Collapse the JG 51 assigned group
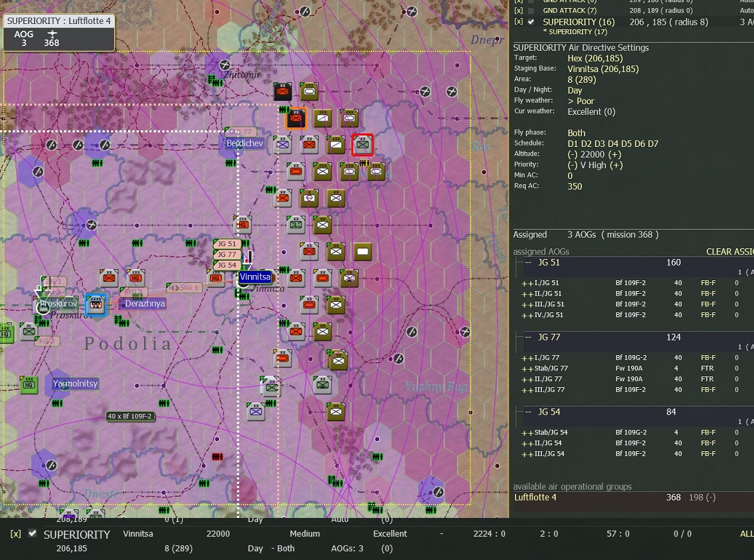 [528, 263]
